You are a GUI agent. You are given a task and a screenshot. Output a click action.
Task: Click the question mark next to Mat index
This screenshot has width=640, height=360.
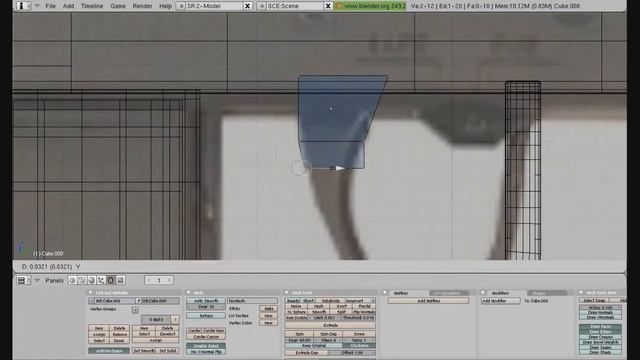(175, 320)
